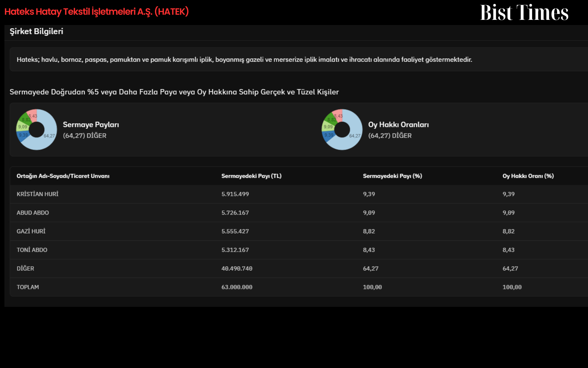Click the Sermayedeki Payı (TL) column header
Viewport: 588px width, 368px height.
(x=251, y=176)
